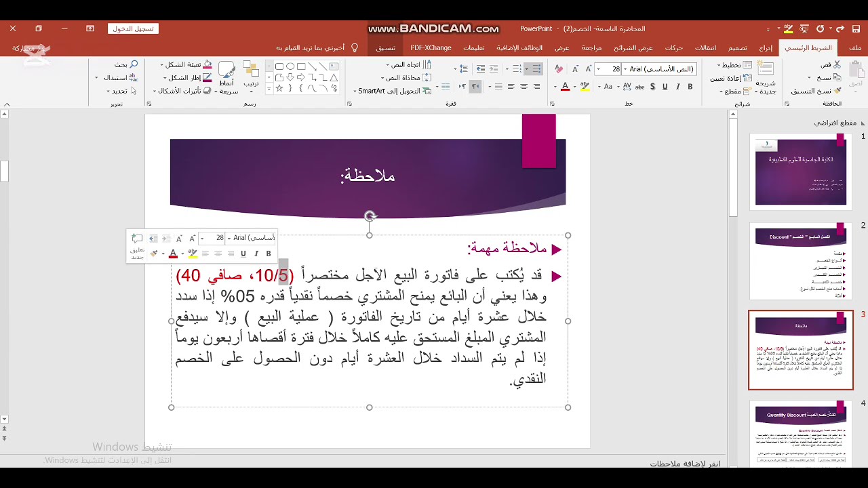Click Find (بحث) in editing group
Image resolution: width=868 pixels, height=488 pixels.
(x=127, y=64)
